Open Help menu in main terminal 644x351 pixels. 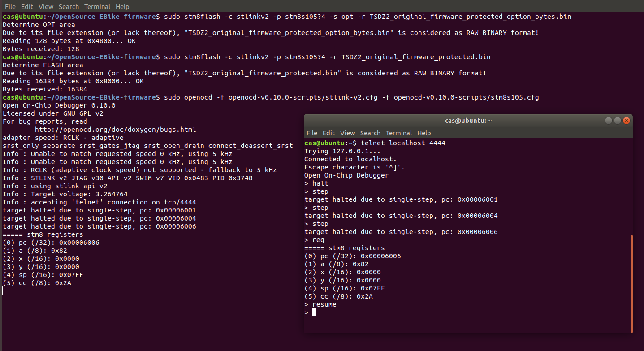click(x=122, y=7)
